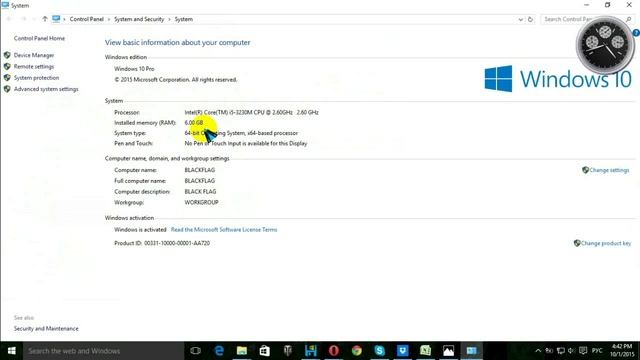The height and width of the screenshot is (360, 640).
Task: Click the 64-bit Operating System text
Action: tap(241, 133)
